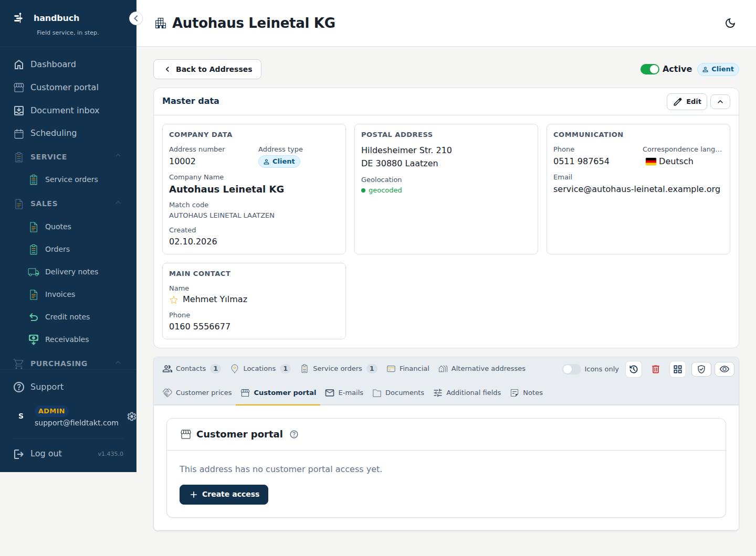Image resolution: width=756 pixels, height=556 pixels.
Task: Click the Client badge in the header
Action: (x=718, y=69)
